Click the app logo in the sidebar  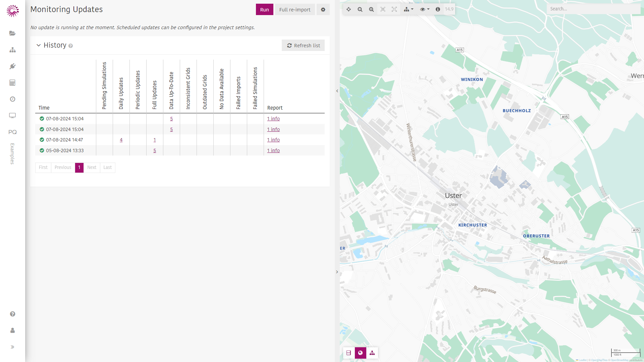coord(12,11)
